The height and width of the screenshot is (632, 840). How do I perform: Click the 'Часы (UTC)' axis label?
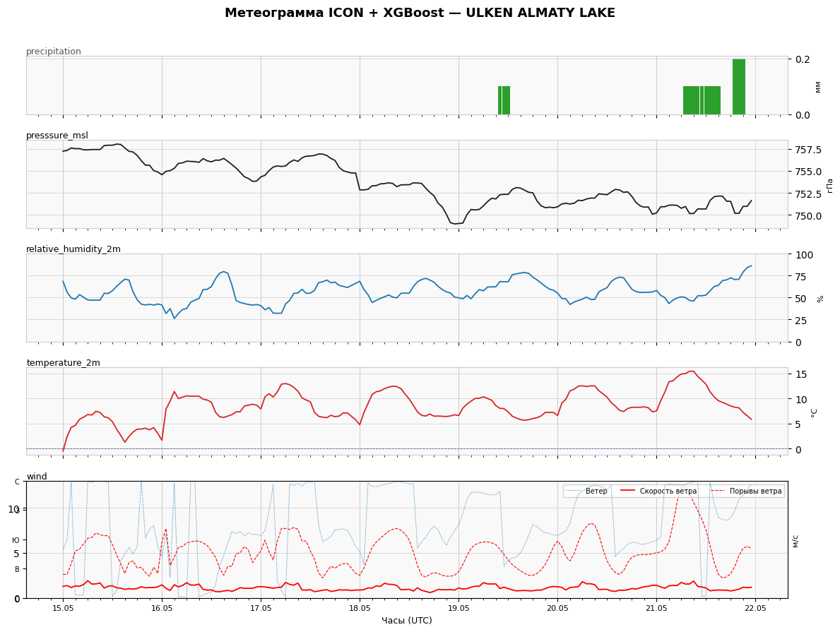point(407,620)
